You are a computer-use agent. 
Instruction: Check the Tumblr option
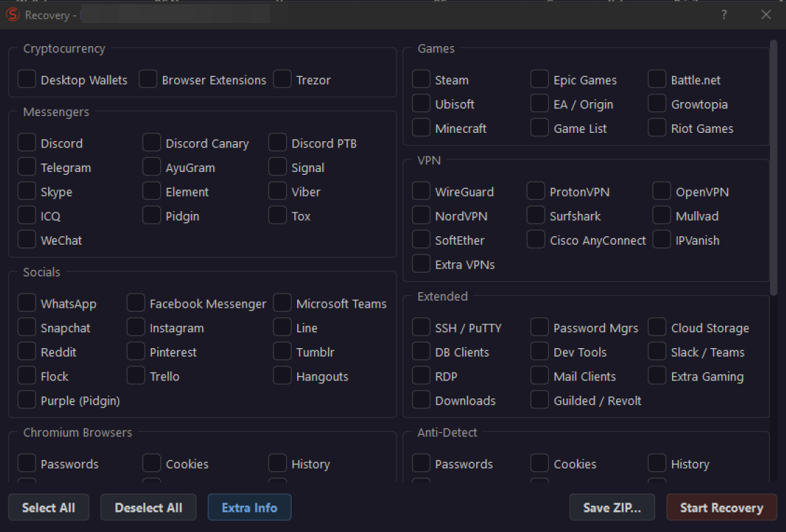coord(283,351)
